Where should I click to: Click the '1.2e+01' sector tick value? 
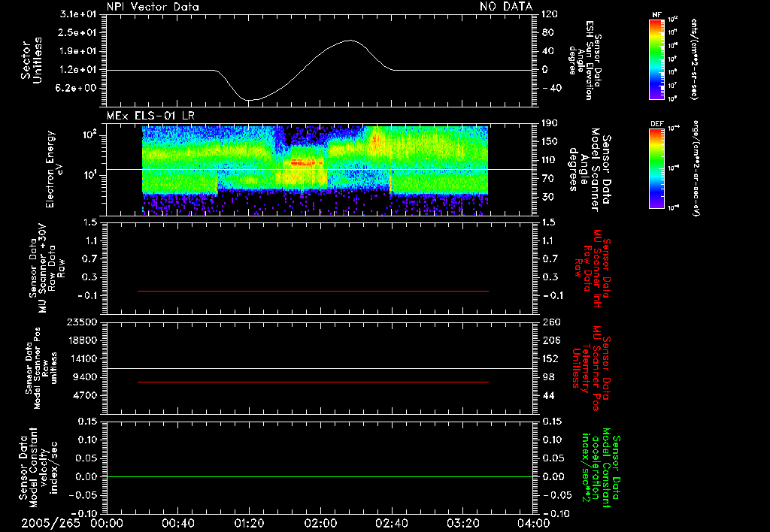click(x=78, y=70)
